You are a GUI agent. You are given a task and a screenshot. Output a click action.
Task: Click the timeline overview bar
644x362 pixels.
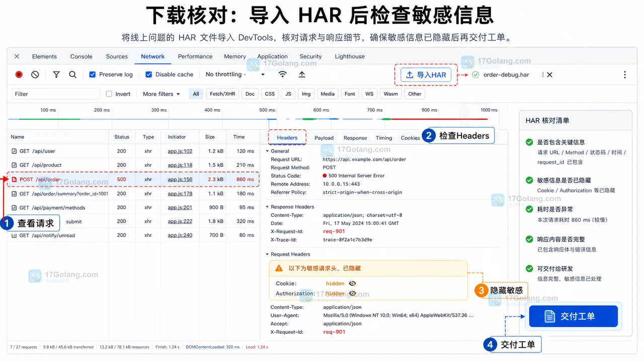pos(248,119)
